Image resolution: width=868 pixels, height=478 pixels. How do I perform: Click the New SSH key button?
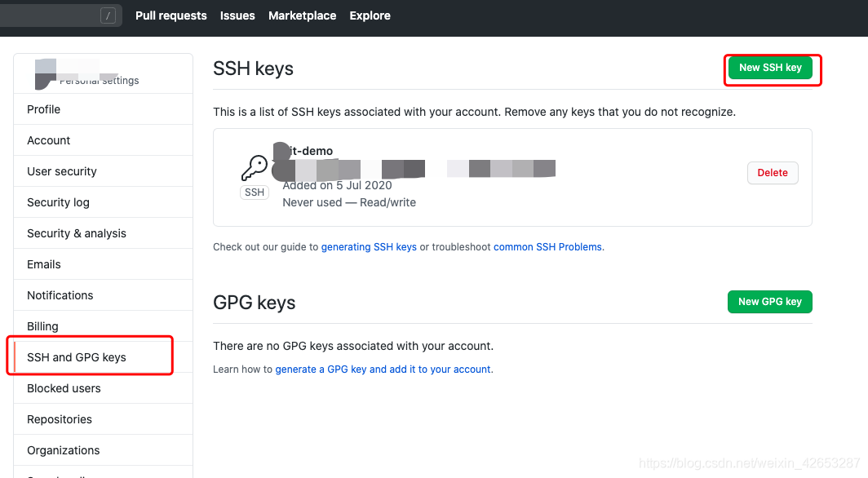click(770, 68)
